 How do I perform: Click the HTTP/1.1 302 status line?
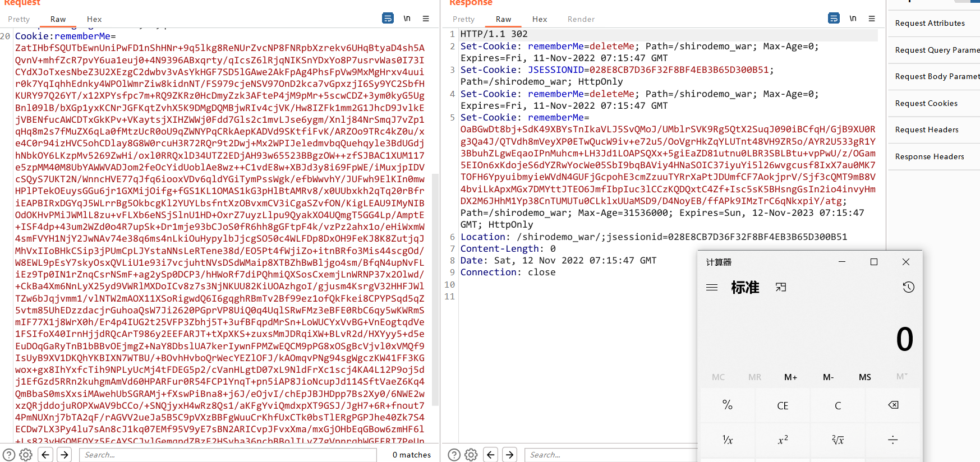coord(494,34)
